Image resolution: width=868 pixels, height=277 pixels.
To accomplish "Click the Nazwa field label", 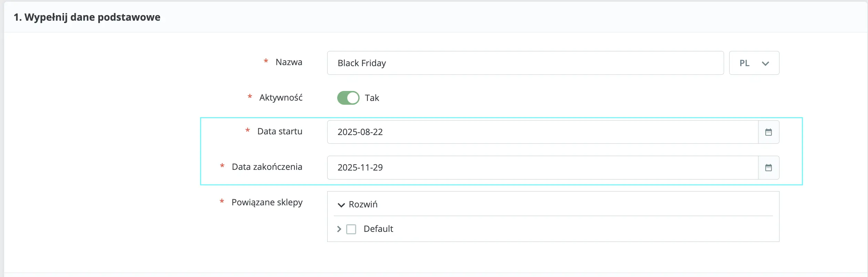I will [x=289, y=62].
